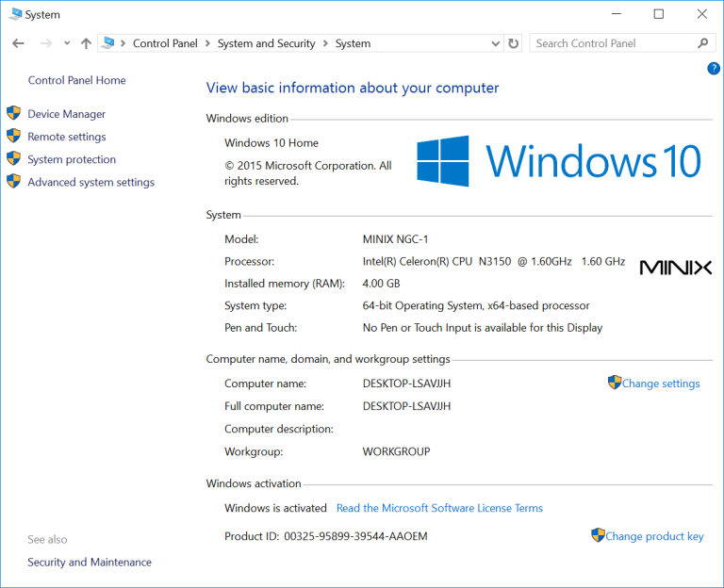Select the MINIX NGC-1 model value
The width and height of the screenshot is (724, 588).
pyautogui.click(x=395, y=239)
